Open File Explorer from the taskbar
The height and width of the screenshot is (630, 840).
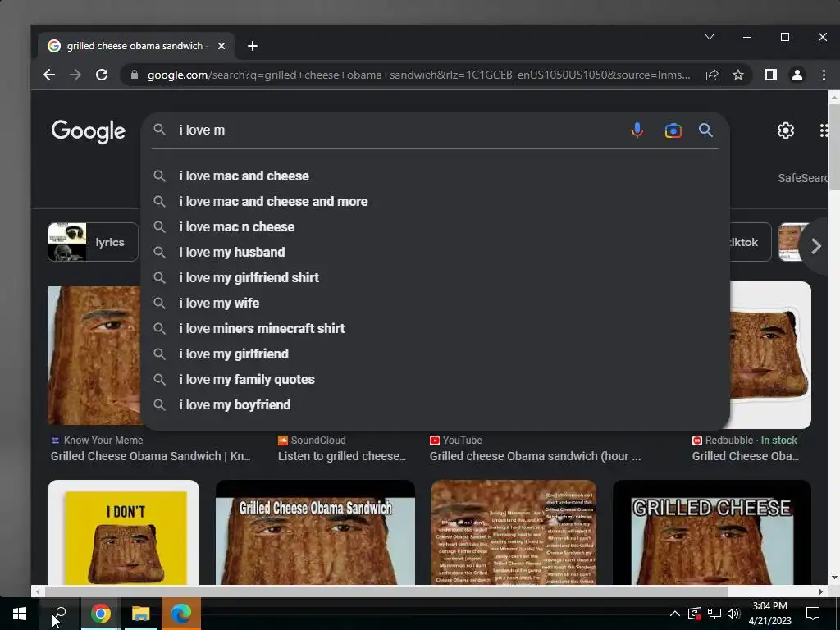(140, 614)
